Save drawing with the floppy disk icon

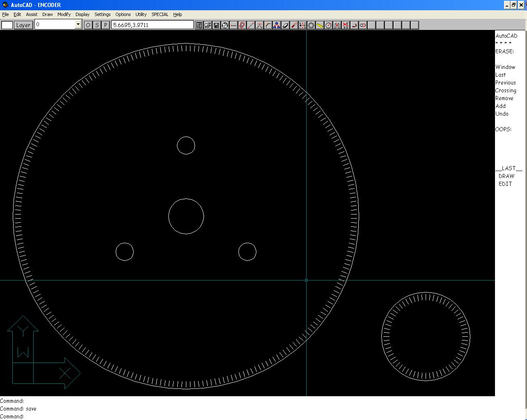[216, 25]
